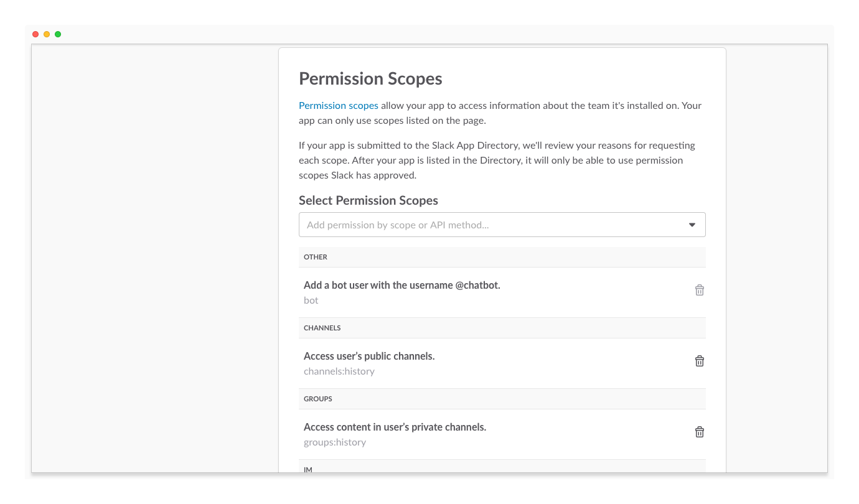The height and width of the screenshot is (504, 859).
Task: Click the 'groups:history' scope name
Action: [335, 442]
